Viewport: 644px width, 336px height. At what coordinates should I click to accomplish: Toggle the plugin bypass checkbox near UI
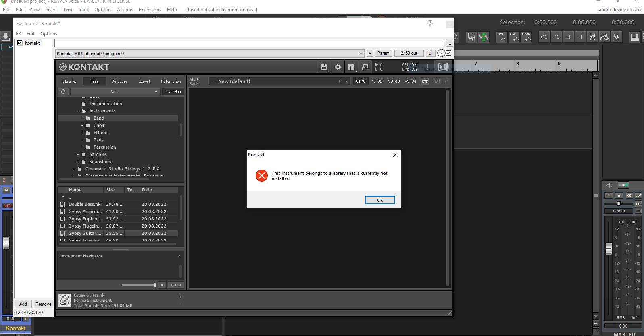click(449, 53)
